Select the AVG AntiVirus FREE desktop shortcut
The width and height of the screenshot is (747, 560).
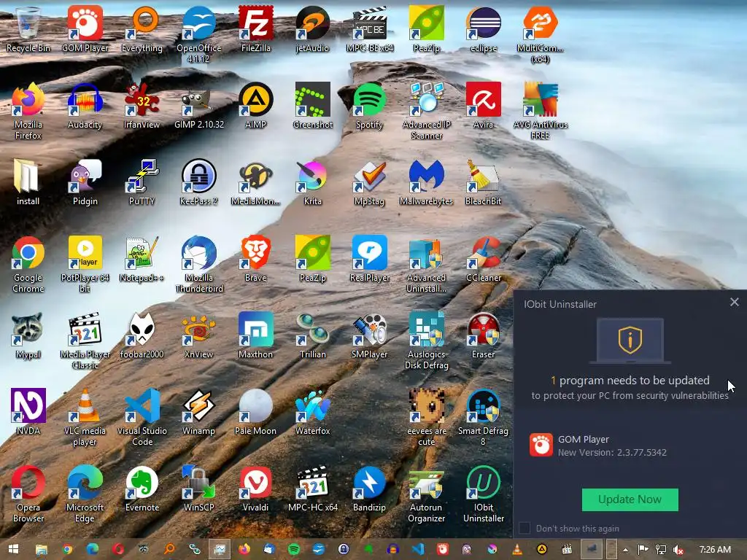point(540,111)
